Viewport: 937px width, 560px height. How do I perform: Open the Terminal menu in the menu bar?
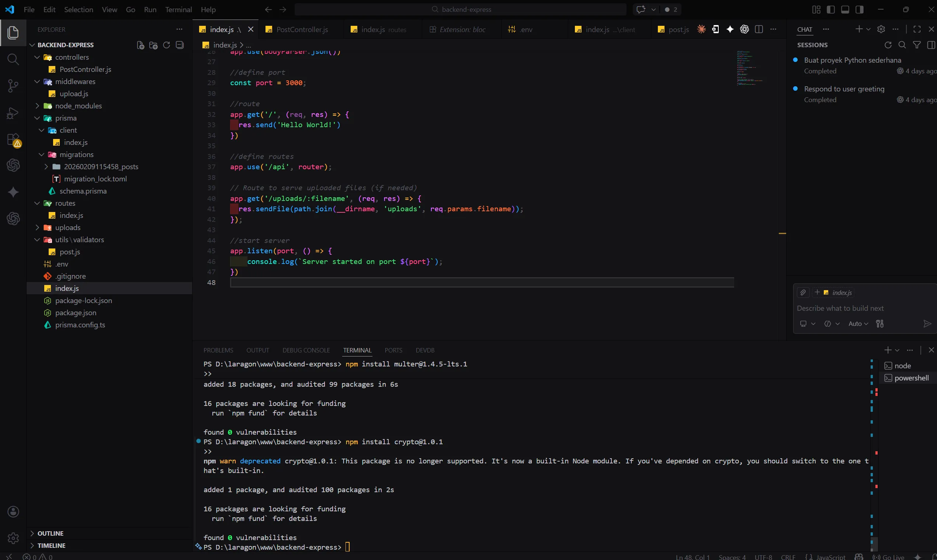point(178,10)
